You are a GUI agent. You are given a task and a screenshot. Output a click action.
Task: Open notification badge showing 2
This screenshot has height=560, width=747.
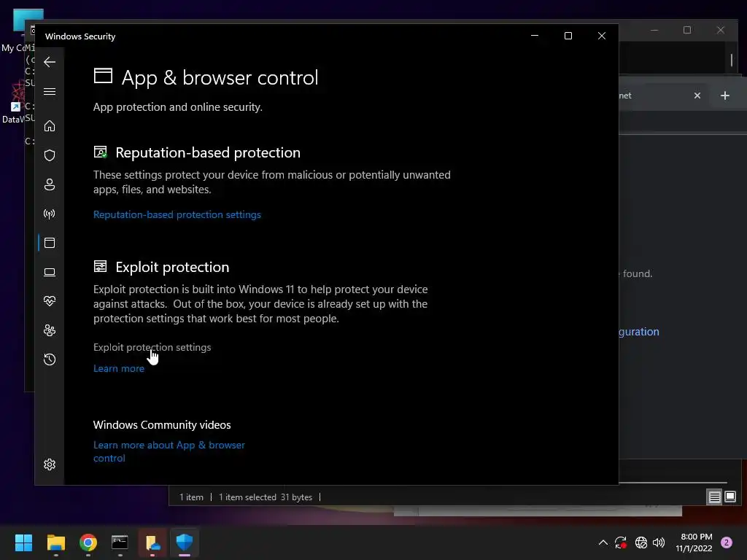coord(727,542)
